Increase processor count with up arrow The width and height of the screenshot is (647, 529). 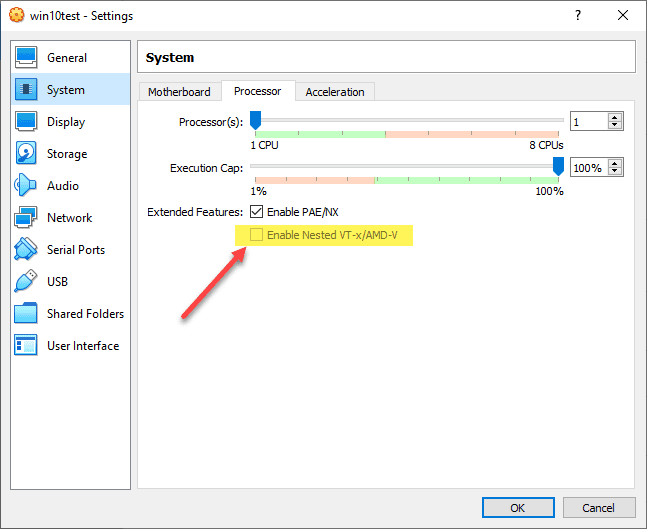point(615,117)
